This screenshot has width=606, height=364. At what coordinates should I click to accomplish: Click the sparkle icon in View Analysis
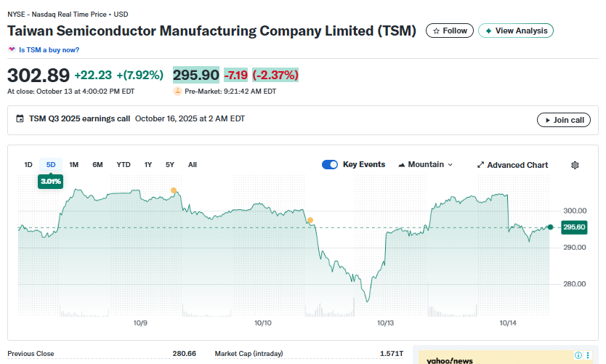click(x=488, y=31)
